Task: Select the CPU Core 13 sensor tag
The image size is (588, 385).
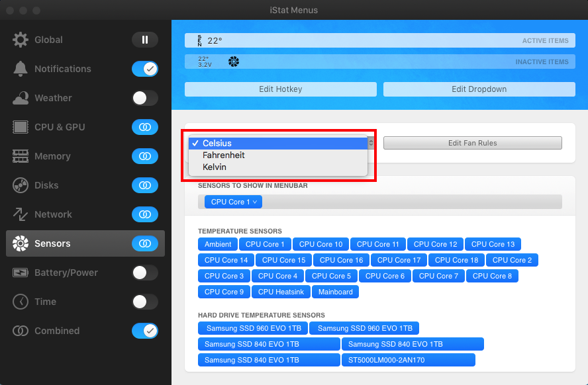Action: [x=493, y=244]
